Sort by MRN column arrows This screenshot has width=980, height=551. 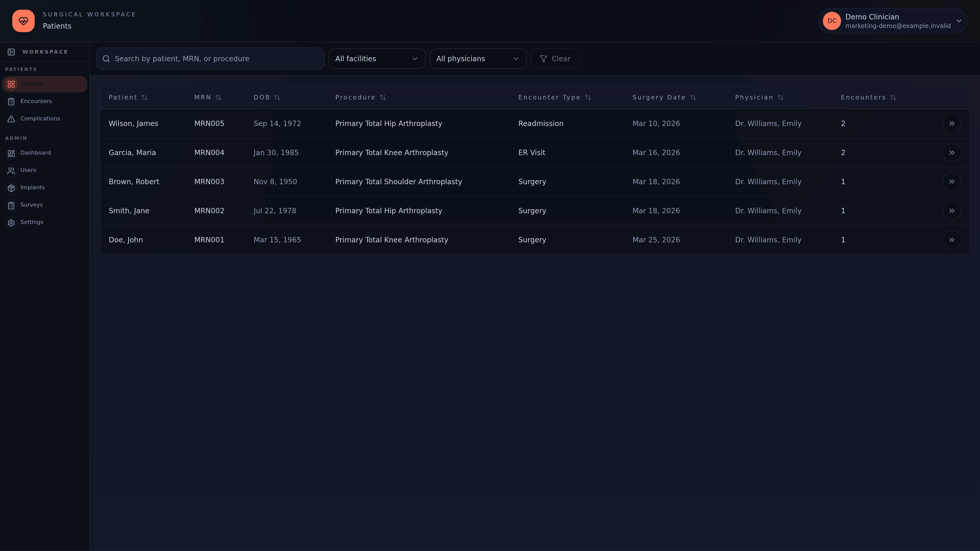click(x=218, y=98)
